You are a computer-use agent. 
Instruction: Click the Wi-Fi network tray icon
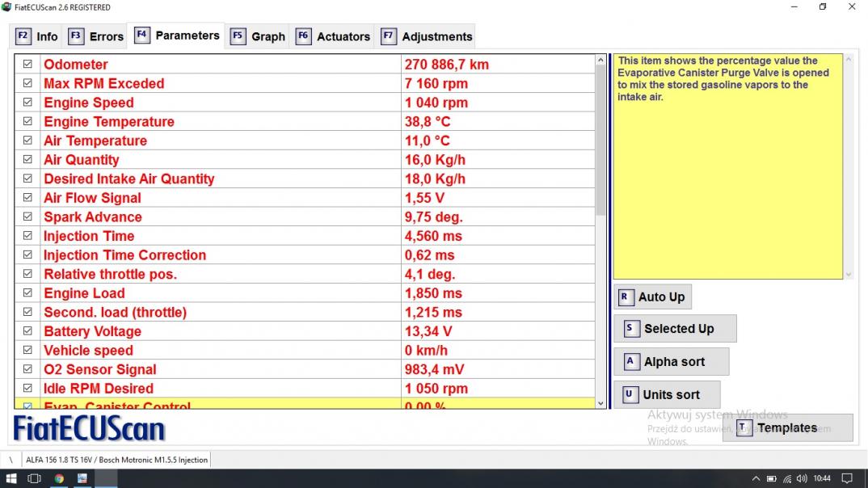787,478
